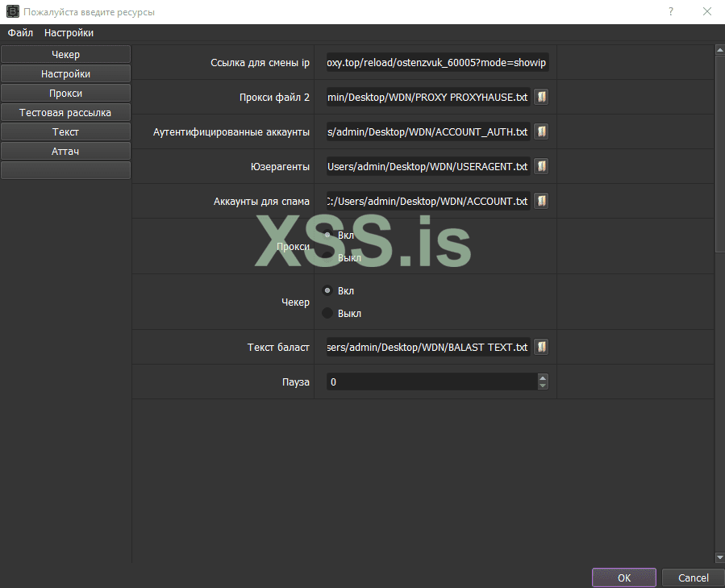Viewport: 725px width, 588px height.
Task: Open the Тестовая рассылка section
Action: (x=65, y=113)
